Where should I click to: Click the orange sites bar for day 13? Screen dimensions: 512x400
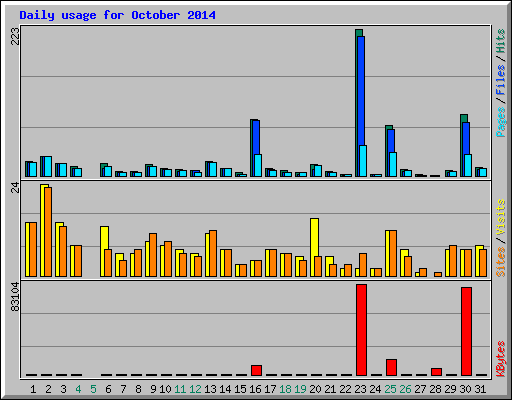(x=213, y=253)
